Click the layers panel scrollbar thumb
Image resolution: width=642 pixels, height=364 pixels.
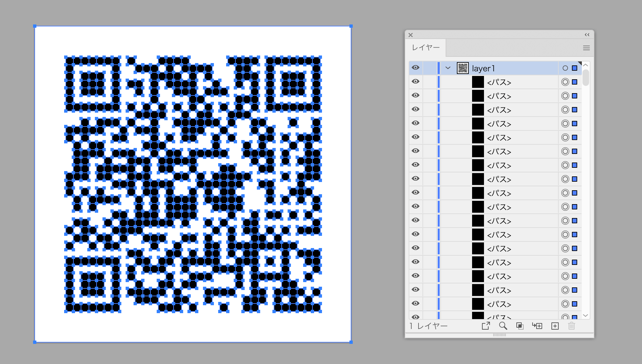click(585, 78)
